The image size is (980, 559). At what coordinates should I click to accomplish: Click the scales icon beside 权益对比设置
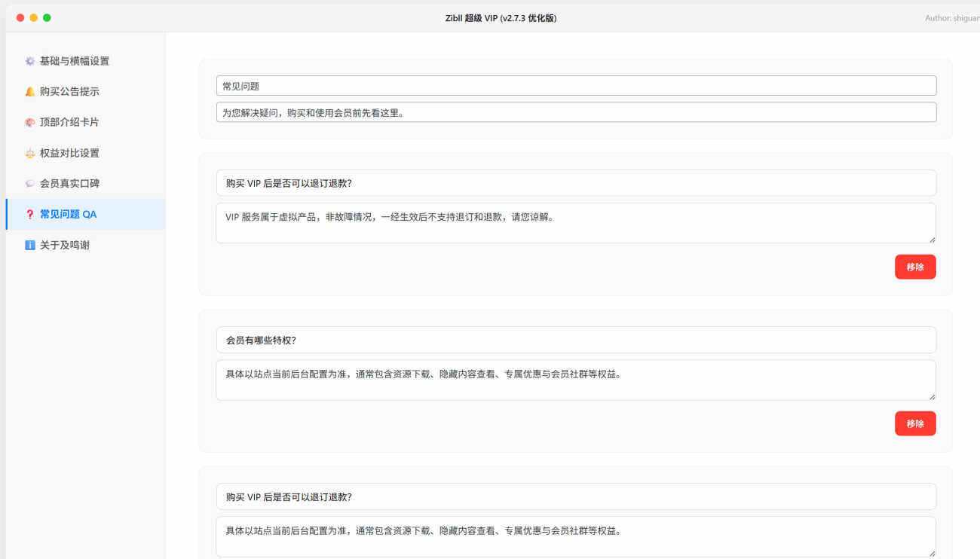(x=30, y=153)
